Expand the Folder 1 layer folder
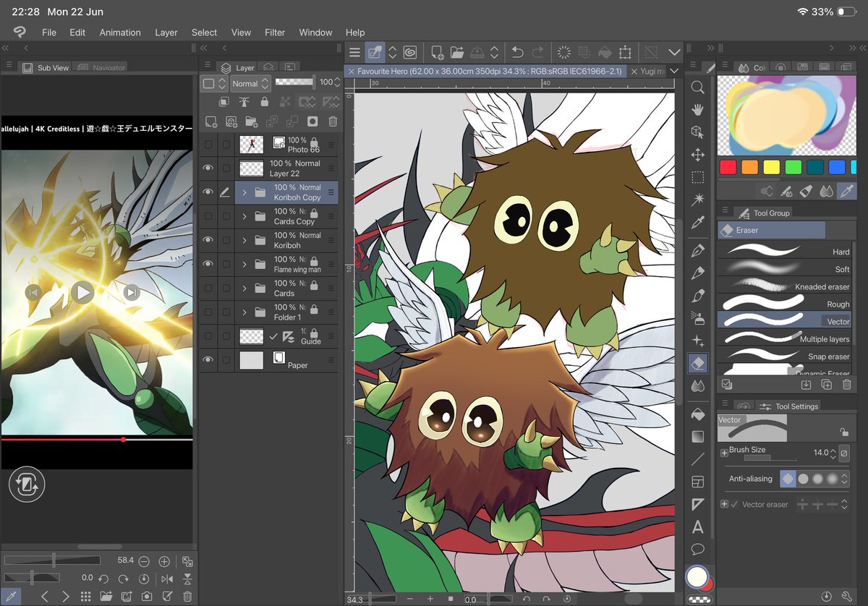The image size is (868, 606). [244, 312]
